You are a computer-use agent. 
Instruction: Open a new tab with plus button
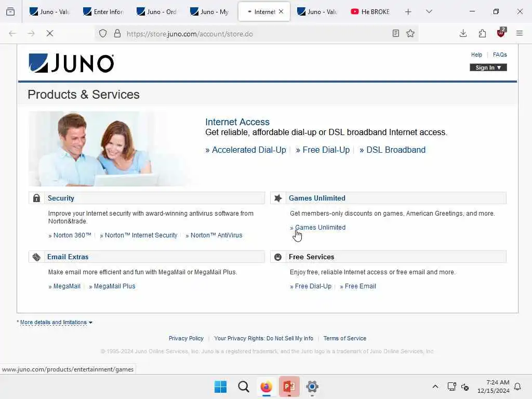pos(408,12)
